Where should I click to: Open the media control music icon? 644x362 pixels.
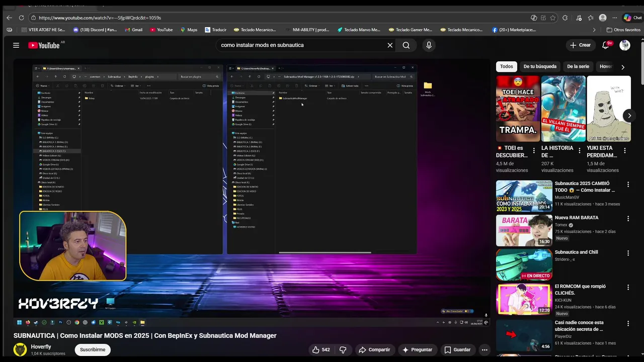(x=579, y=18)
